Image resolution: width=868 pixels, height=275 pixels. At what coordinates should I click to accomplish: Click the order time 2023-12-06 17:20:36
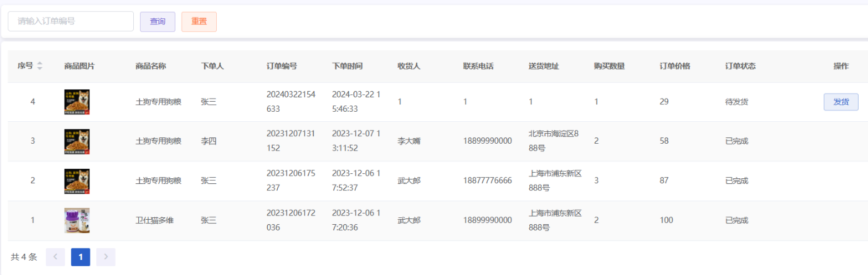[356, 220]
